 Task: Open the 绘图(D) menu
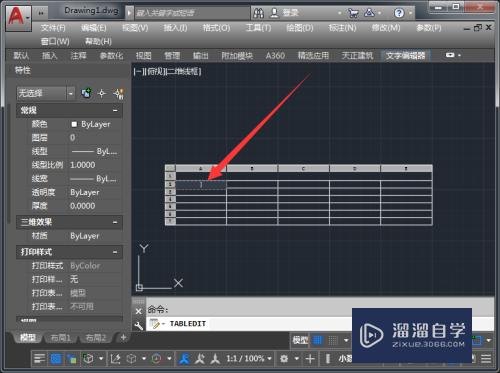[x=300, y=28]
